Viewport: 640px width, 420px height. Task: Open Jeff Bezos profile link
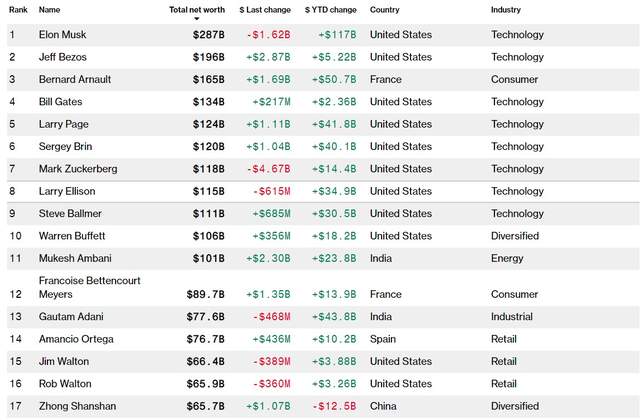(x=62, y=57)
